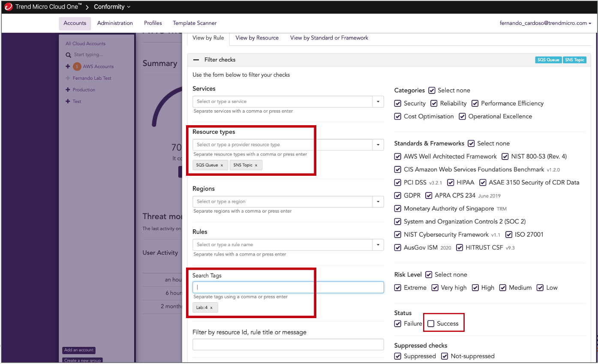Image resolution: width=598 pixels, height=364 pixels.
Task: Focus the Services input field
Action: [283, 102]
